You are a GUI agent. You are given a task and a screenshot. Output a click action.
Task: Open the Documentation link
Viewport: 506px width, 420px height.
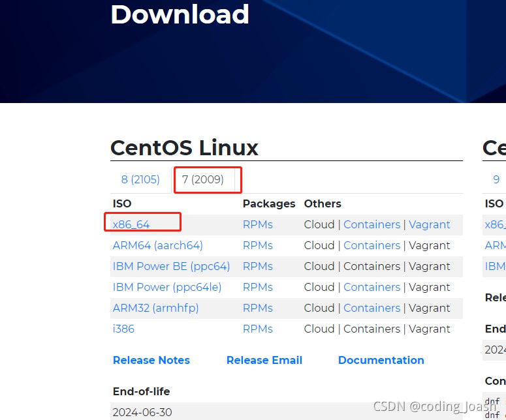(381, 360)
